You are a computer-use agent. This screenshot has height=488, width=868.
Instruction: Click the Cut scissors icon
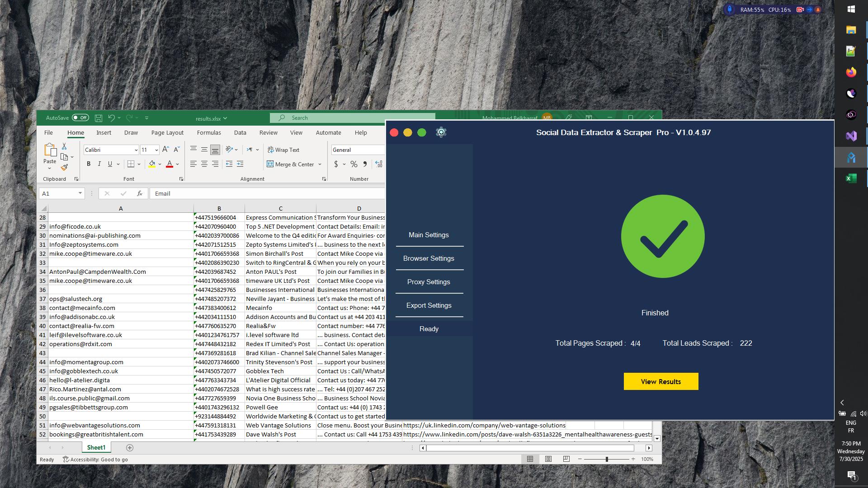point(64,146)
